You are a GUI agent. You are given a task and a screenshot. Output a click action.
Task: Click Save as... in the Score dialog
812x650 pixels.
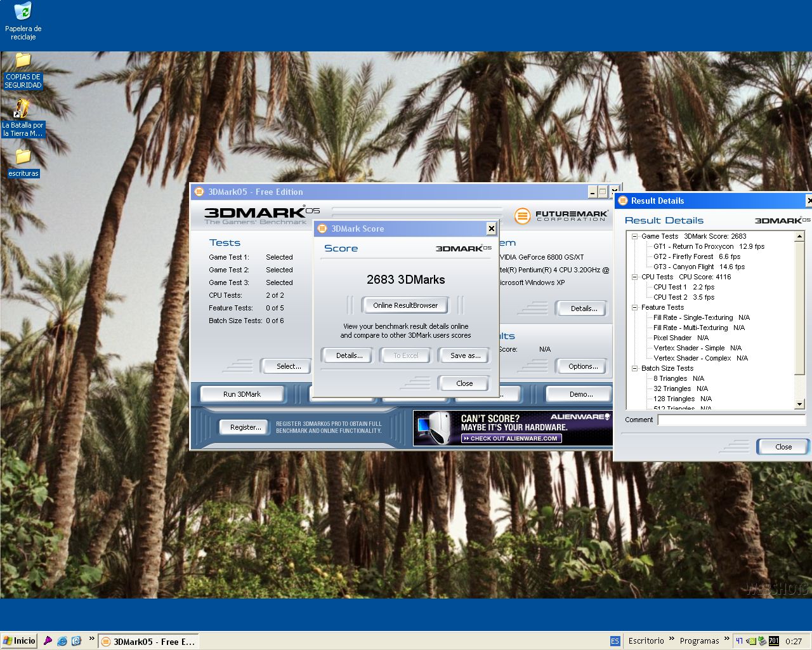(465, 355)
